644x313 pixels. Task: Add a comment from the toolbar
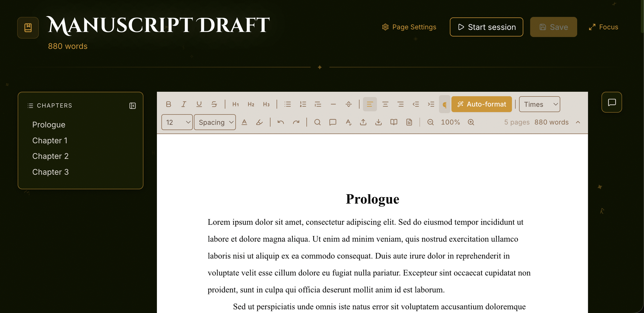coord(333,122)
